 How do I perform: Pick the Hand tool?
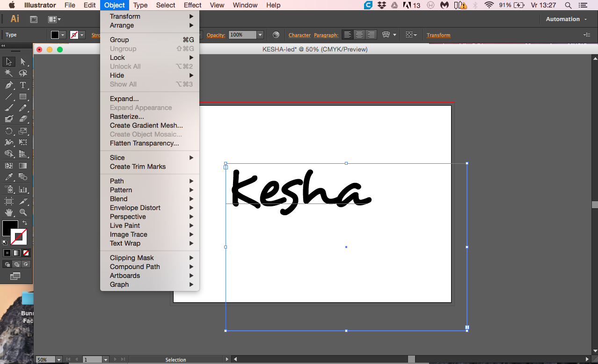8,212
